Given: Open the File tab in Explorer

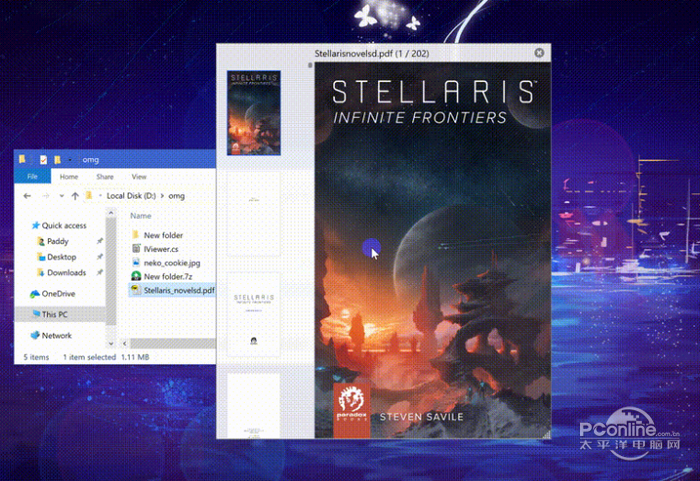Looking at the screenshot, I should pos(32,176).
